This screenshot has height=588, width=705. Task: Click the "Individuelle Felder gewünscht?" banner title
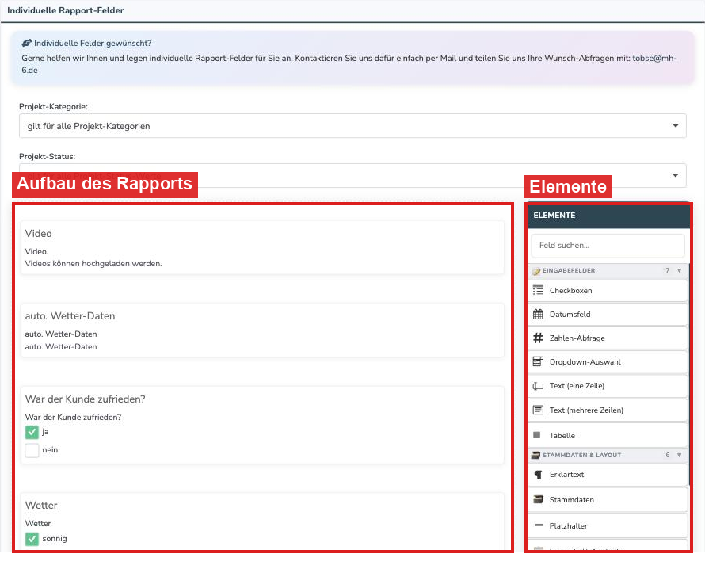coord(93,44)
